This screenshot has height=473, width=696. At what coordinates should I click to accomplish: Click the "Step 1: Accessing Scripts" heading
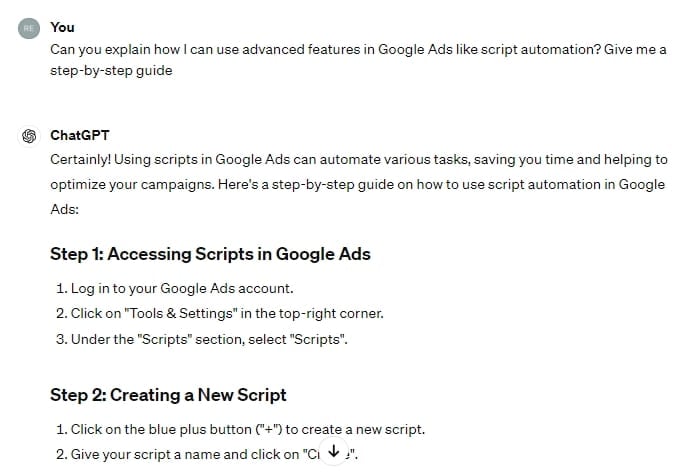(x=210, y=254)
